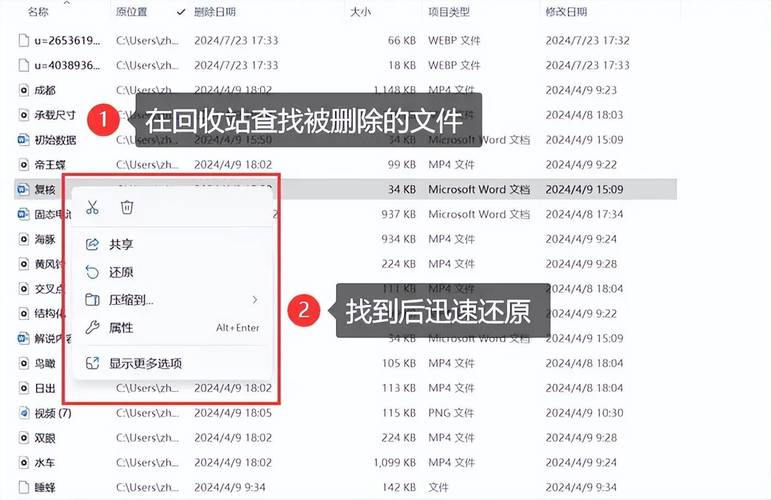Click the video icon of 海豚
This screenshot has height=500, width=771.
tap(24, 239)
